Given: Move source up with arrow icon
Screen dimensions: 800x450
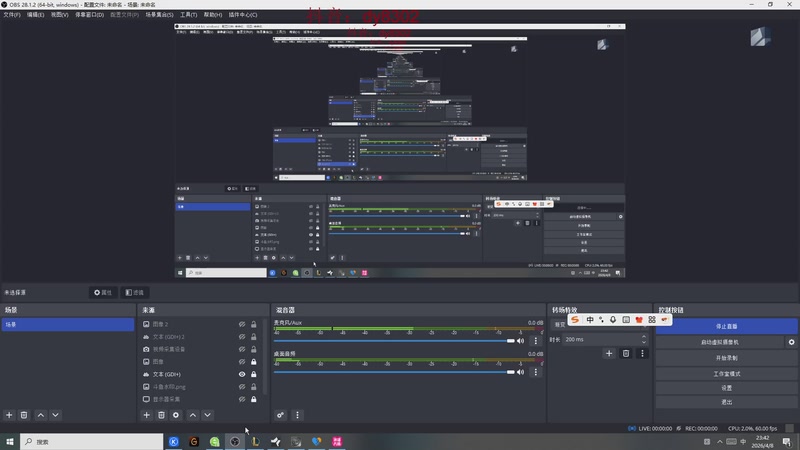Looking at the screenshot, I should click(193, 415).
